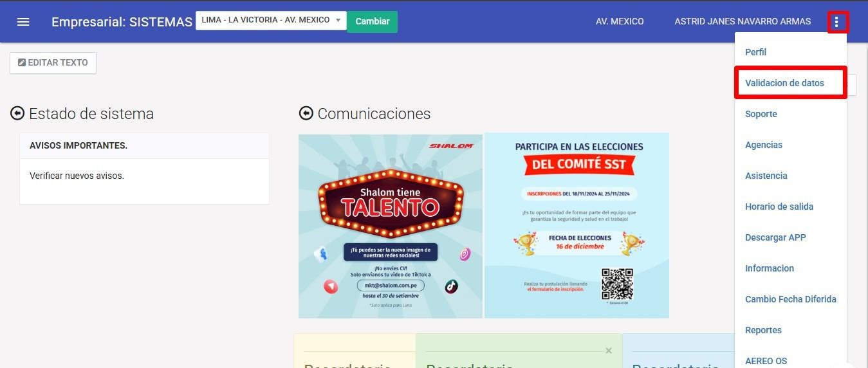This screenshot has width=868, height=368.
Task: Select Agencias menu entry
Action: (x=764, y=145)
